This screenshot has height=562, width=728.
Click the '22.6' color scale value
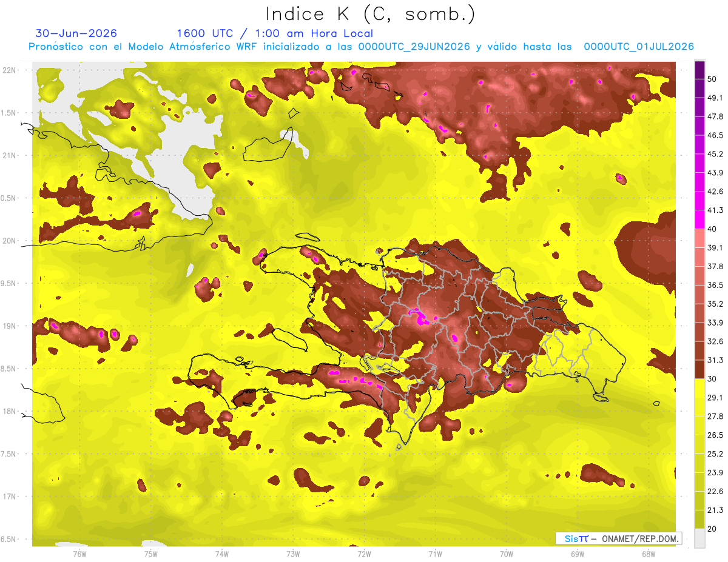[x=715, y=492]
